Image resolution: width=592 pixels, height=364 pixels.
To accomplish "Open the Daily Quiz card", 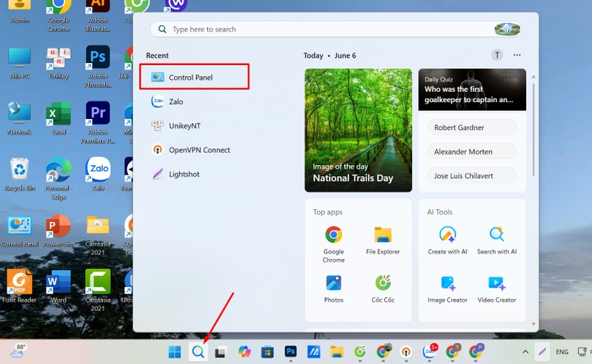I will (x=472, y=90).
